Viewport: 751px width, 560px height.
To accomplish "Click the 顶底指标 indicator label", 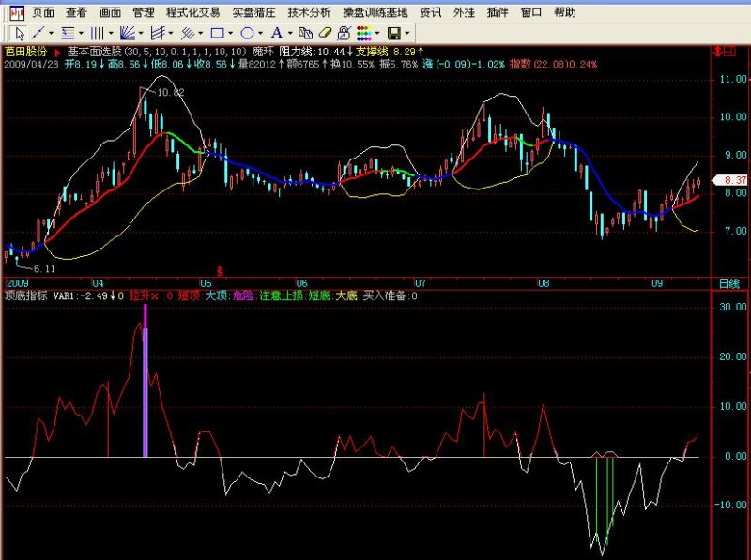I will click(26, 295).
